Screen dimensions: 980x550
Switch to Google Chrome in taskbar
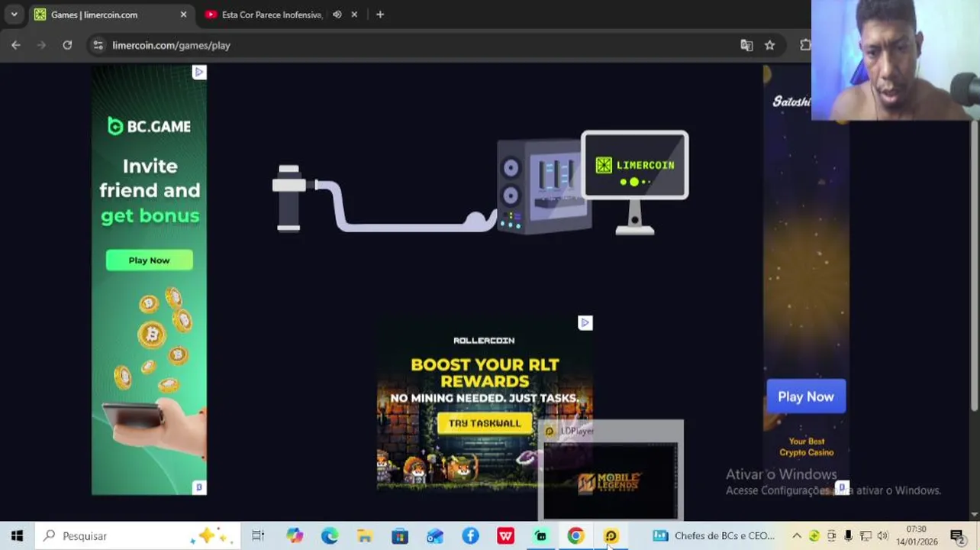(575, 536)
